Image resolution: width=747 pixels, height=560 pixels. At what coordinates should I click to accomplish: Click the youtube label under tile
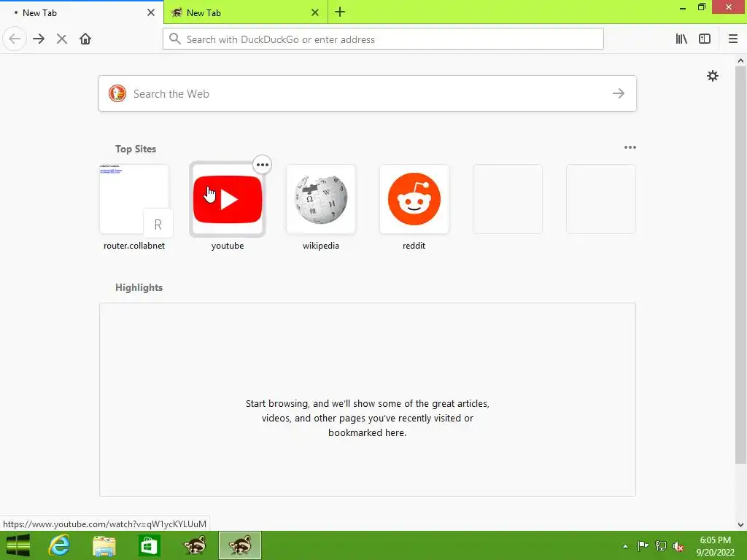pyautogui.click(x=228, y=246)
